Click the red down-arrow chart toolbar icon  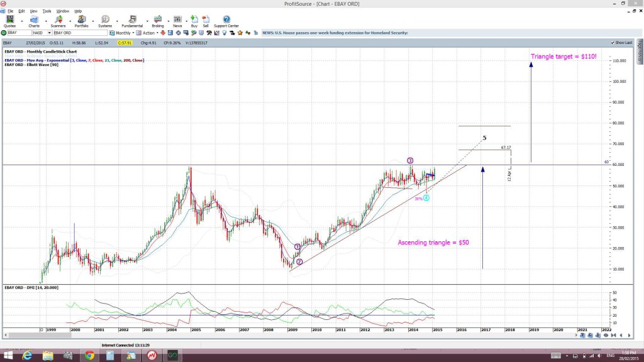tap(163, 33)
